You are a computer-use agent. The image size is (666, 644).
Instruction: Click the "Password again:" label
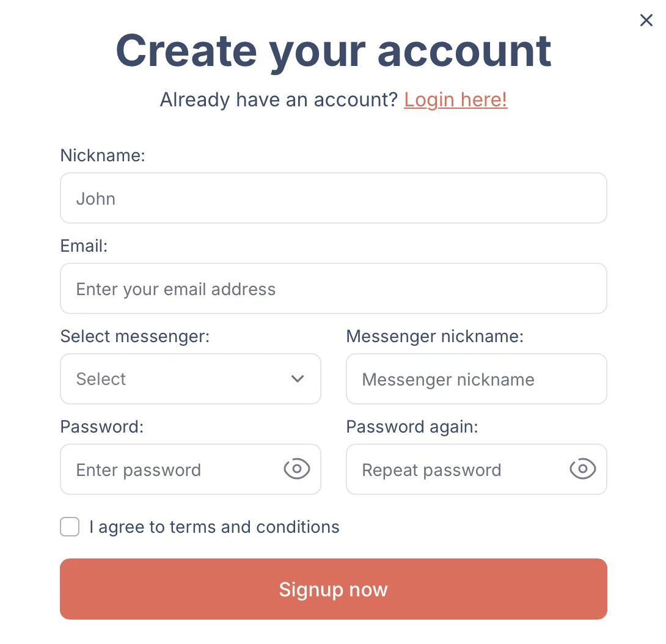412,427
